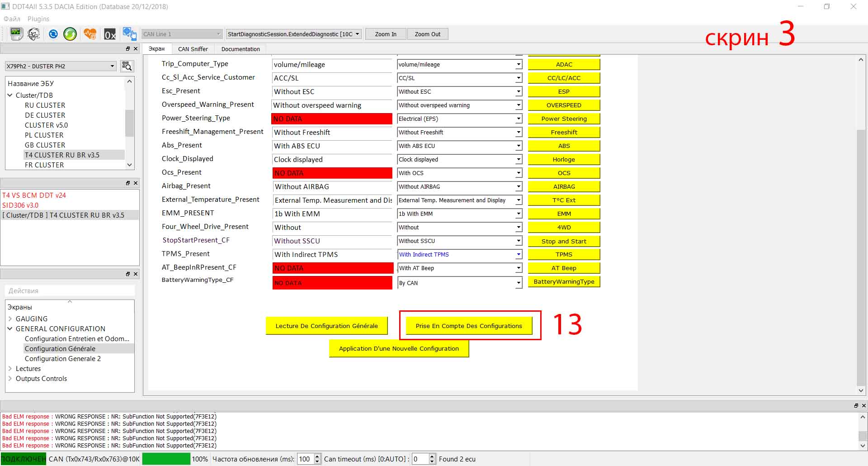Open the X79Ph2 - DUSTER PH2 vehicle dropdown
Viewport: 868px width, 466px height.
tap(61, 66)
